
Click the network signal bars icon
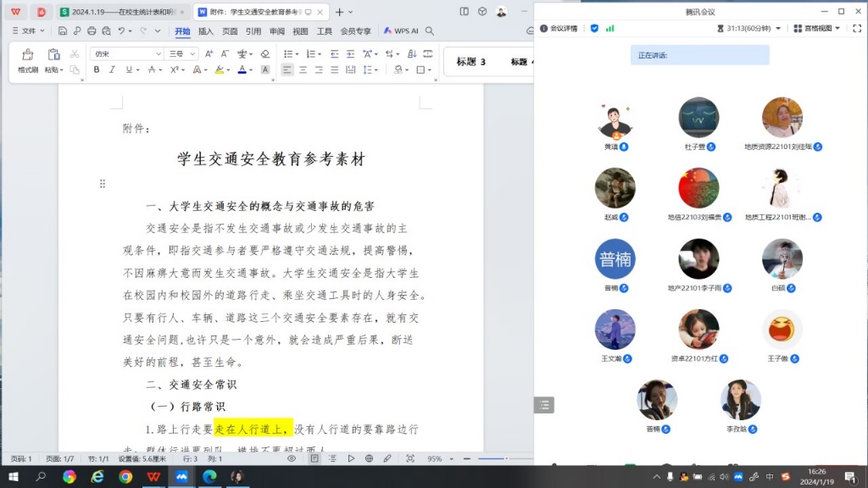(609, 28)
